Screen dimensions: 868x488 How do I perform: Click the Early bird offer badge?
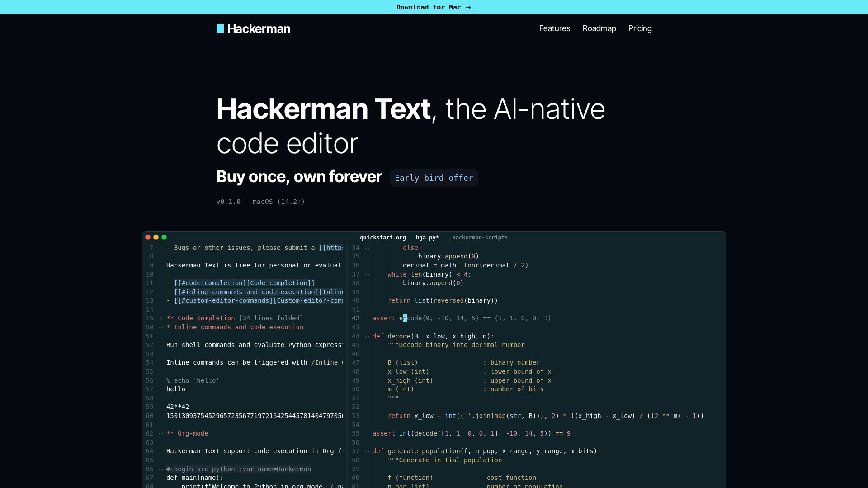434,178
